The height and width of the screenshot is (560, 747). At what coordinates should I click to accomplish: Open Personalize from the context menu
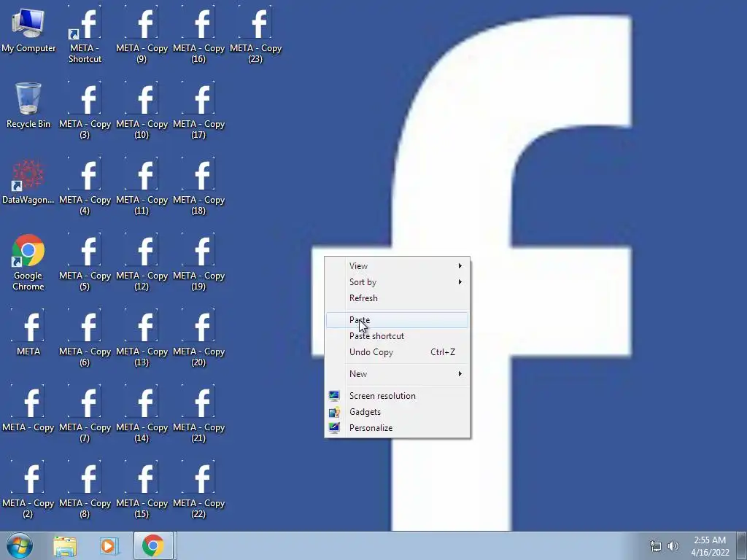pyautogui.click(x=397, y=428)
